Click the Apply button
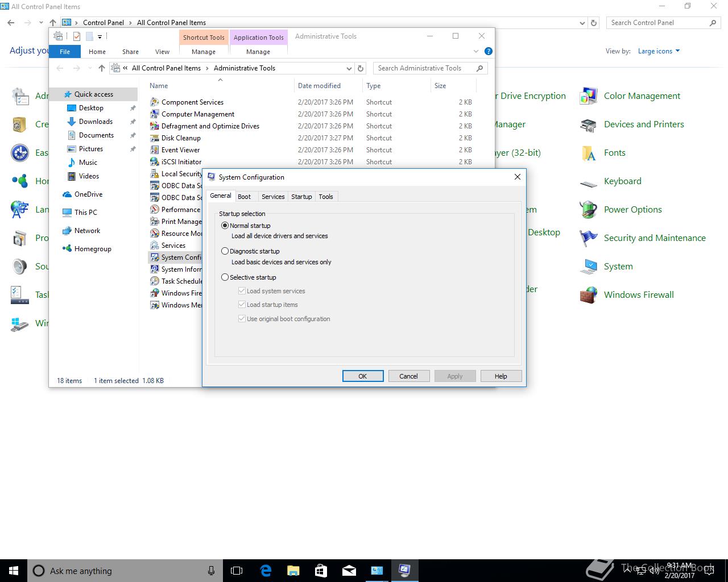This screenshot has height=582, width=728. click(454, 376)
